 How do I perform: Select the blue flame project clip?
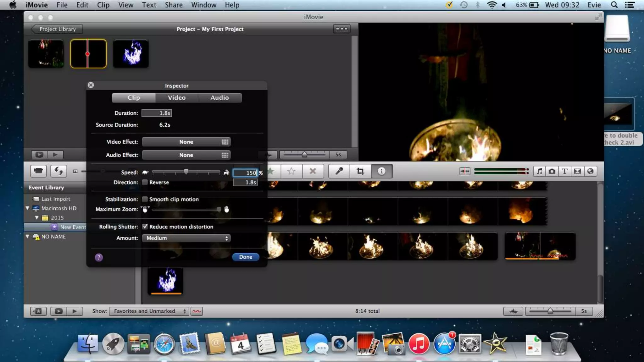tap(131, 54)
